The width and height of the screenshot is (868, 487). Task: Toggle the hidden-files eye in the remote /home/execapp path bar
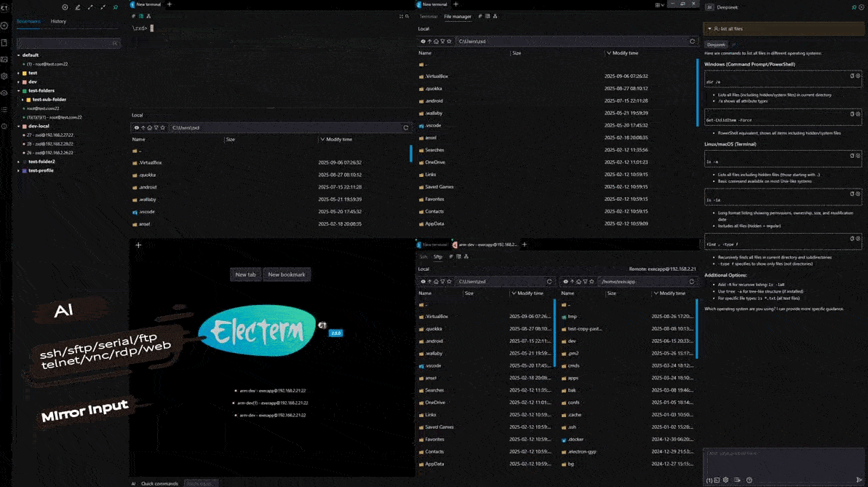[565, 282]
